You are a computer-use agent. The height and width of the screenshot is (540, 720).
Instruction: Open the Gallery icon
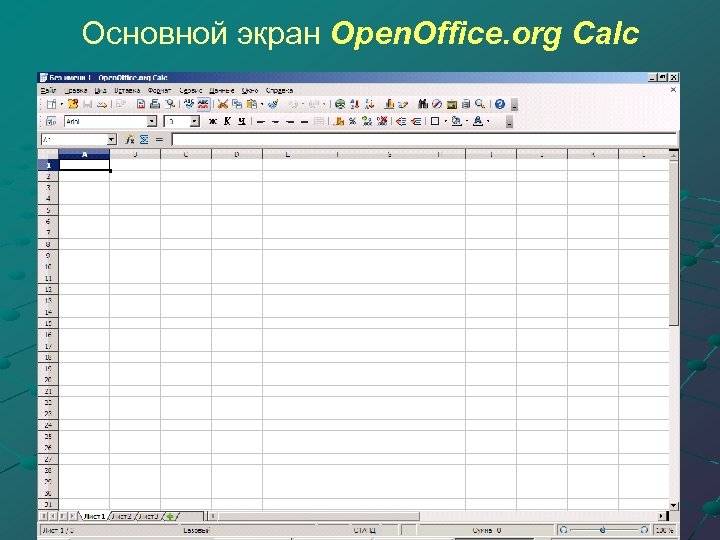point(451,104)
